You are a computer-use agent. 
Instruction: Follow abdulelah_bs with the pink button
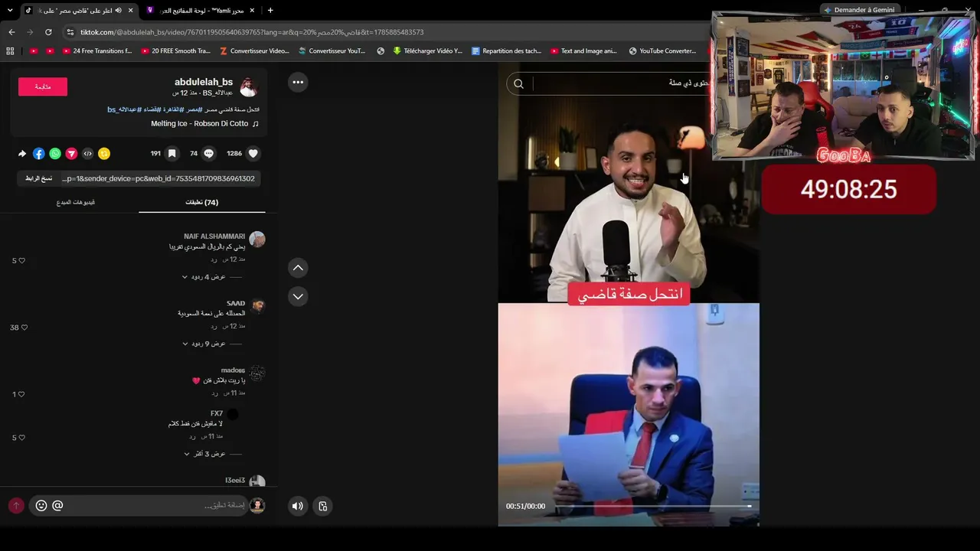click(x=43, y=86)
